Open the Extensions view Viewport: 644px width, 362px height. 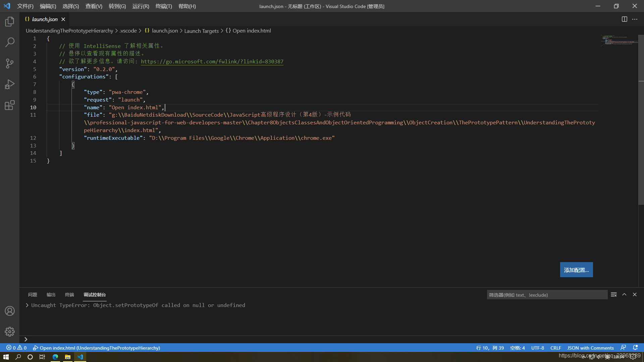point(9,105)
